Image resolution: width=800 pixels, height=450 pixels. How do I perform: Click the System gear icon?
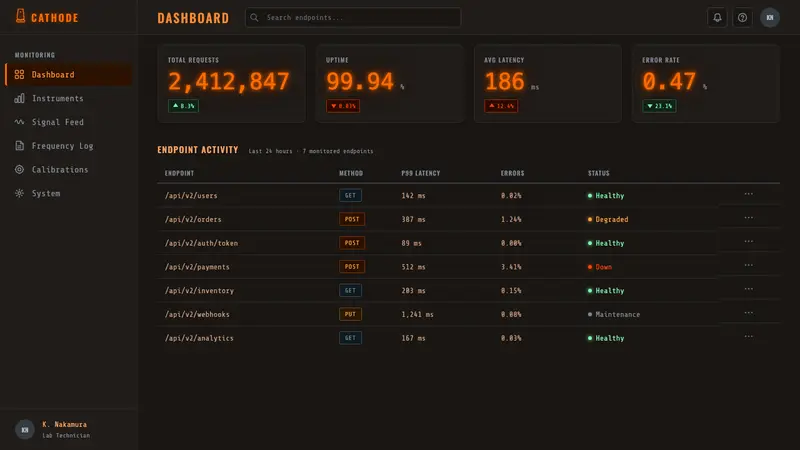coord(19,193)
